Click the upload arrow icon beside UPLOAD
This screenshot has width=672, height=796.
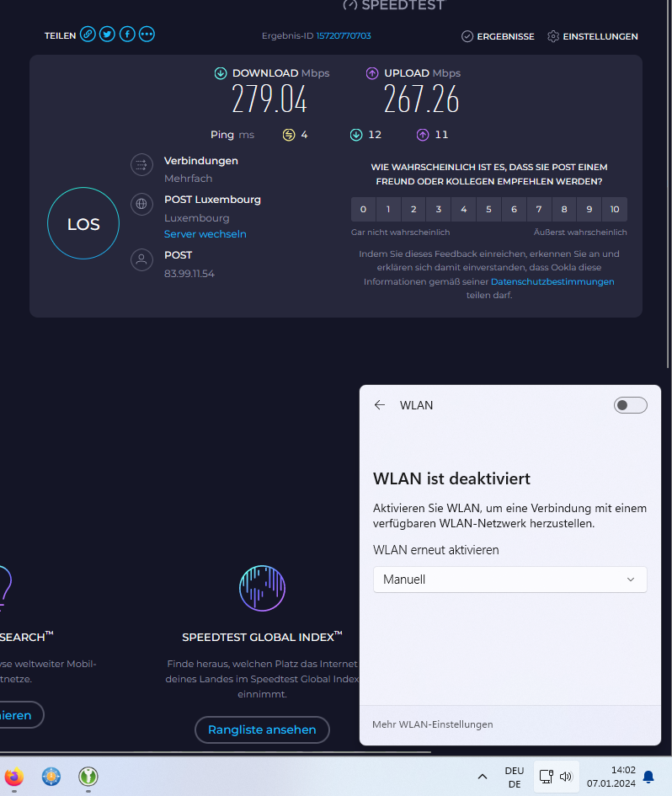click(372, 73)
